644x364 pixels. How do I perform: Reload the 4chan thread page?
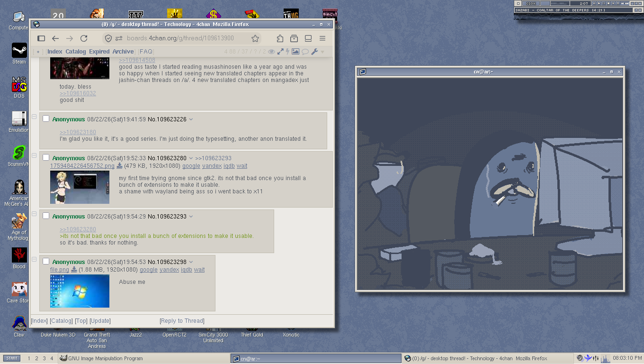(x=84, y=38)
